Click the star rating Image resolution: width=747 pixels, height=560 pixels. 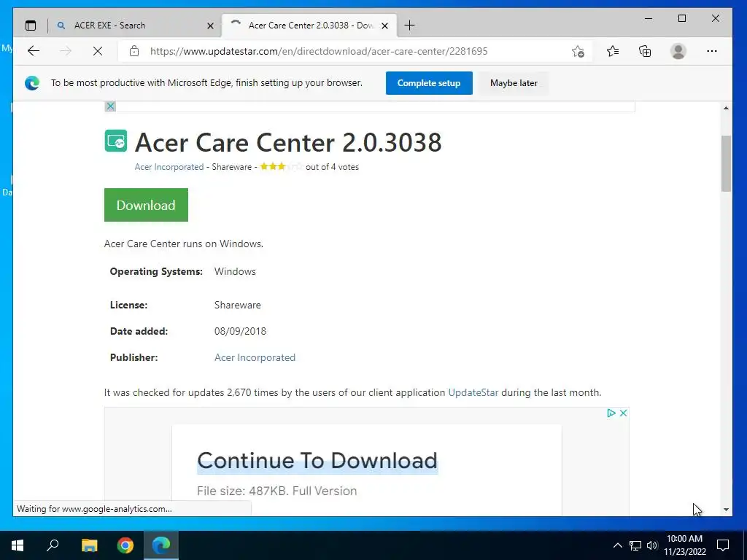point(281,167)
